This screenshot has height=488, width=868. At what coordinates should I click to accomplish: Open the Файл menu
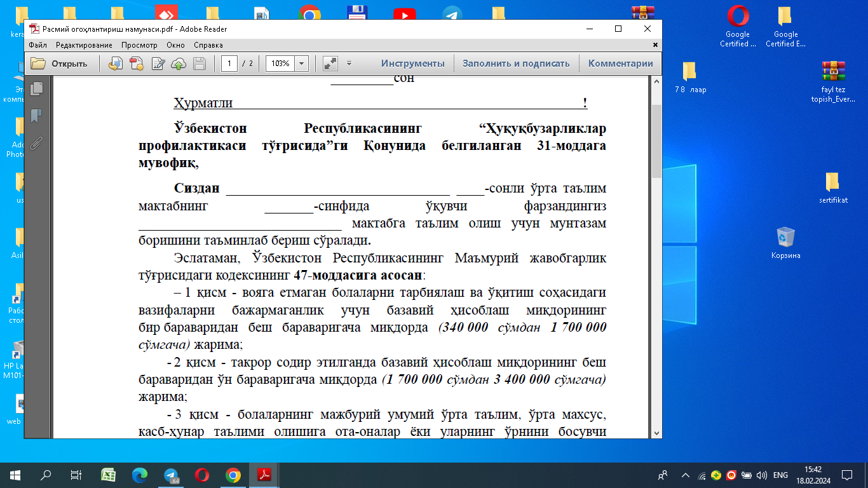[37, 45]
